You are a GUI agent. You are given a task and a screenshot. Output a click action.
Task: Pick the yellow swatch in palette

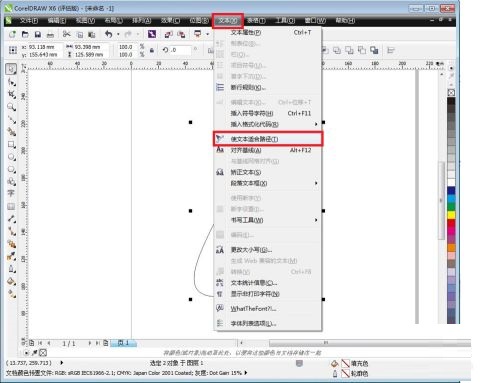click(451, 215)
